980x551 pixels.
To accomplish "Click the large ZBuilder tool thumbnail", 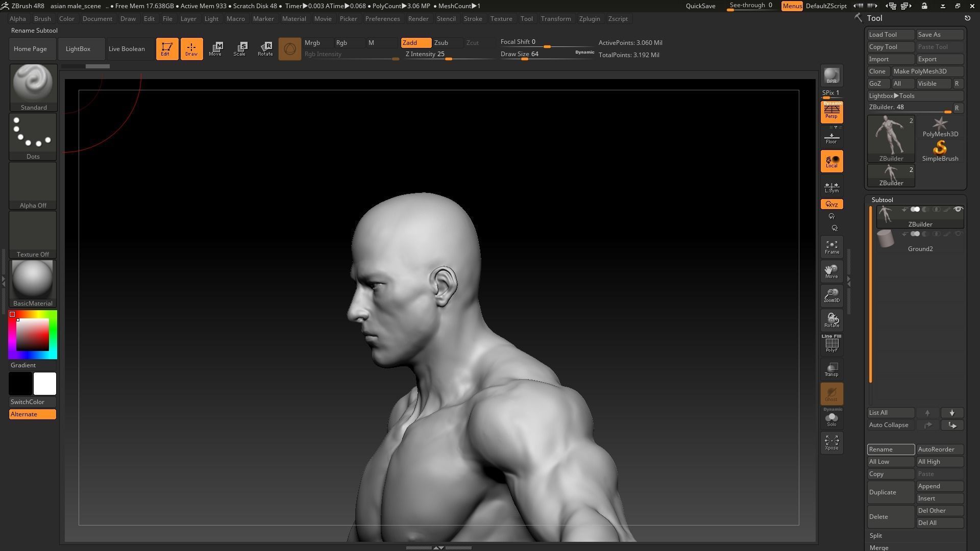I will click(x=891, y=139).
